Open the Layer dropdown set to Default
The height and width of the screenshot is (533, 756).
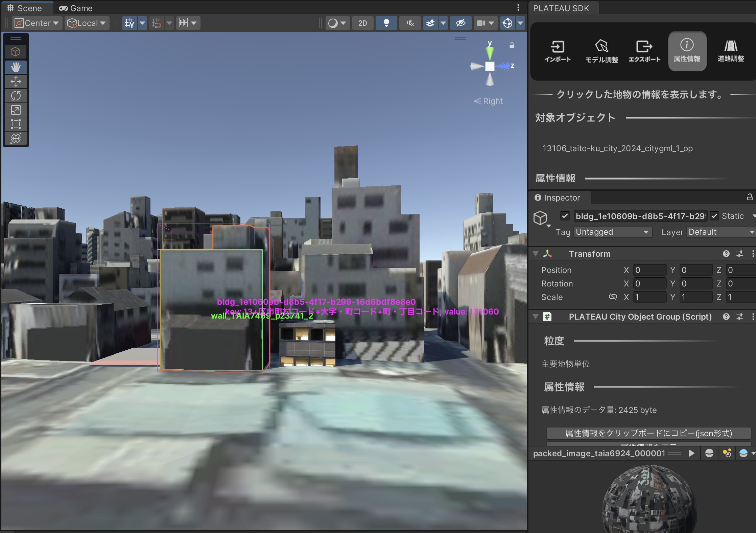[720, 232]
